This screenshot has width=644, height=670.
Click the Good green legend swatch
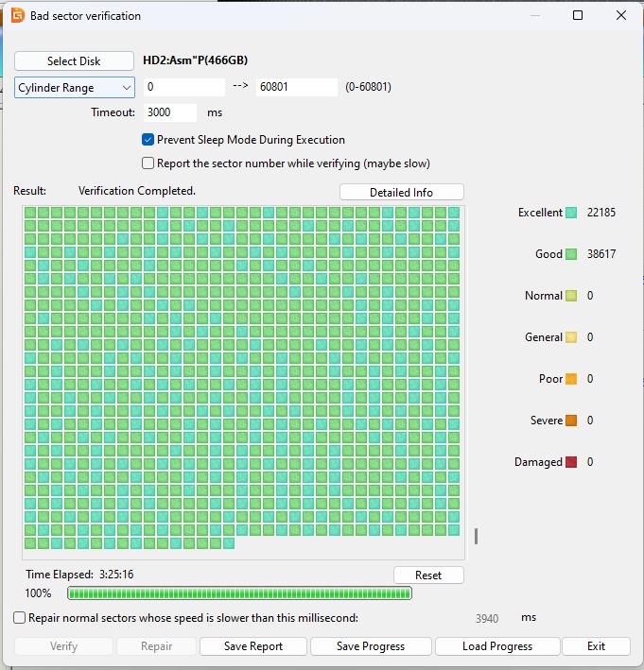pos(571,254)
